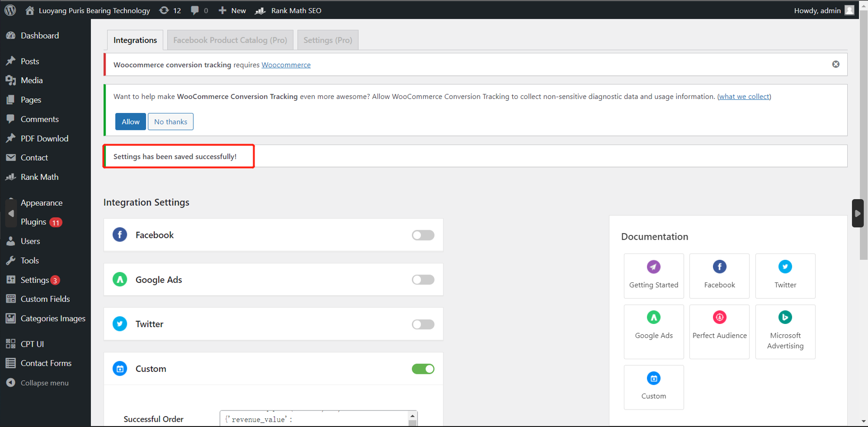Follow the Woocommerce link in notice
The width and height of the screenshot is (868, 427).
286,64
